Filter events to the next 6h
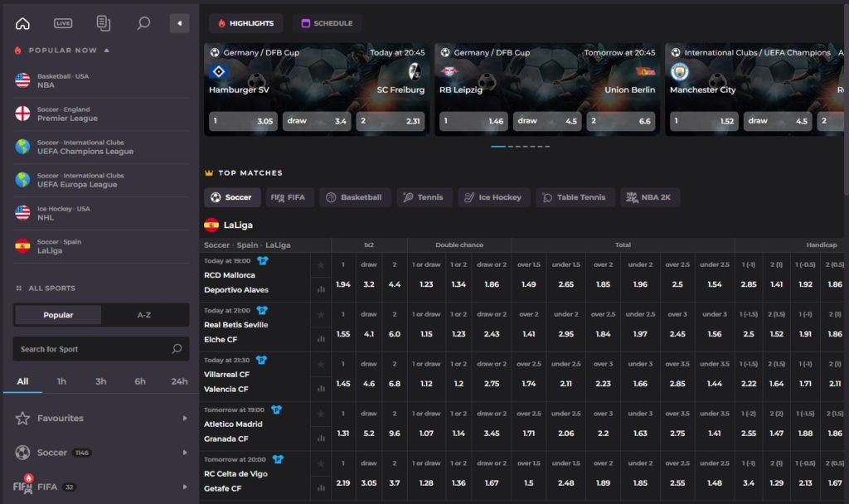Screen dimensions: 849x504 pyautogui.click(x=139, y=381)
